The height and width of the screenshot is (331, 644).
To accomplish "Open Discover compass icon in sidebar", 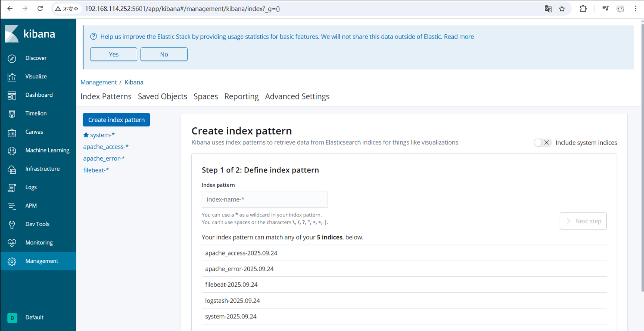I will pyautogui.click(x=12, y=58).
